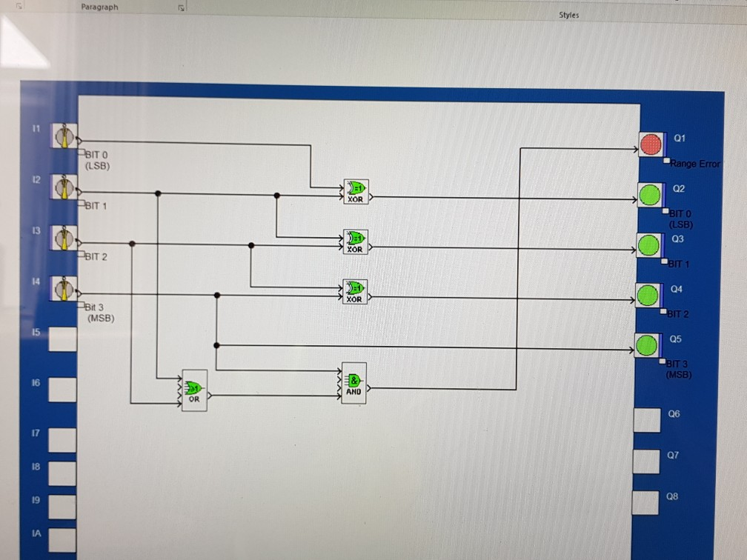Click the junction dot on BIT 1 line near I2
Image resolution: width=747 pixels, height=560 pixels.
(x=158, y=193)
